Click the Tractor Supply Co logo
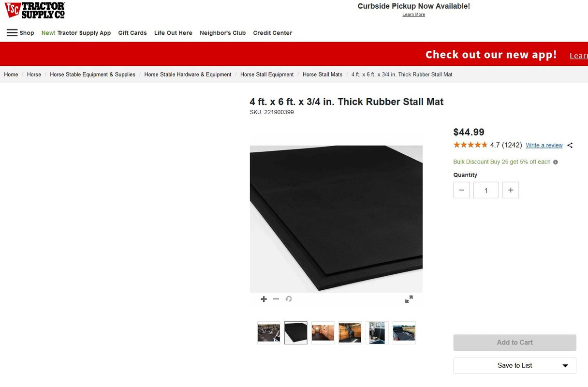588x387 pixels. click(35, 10)
